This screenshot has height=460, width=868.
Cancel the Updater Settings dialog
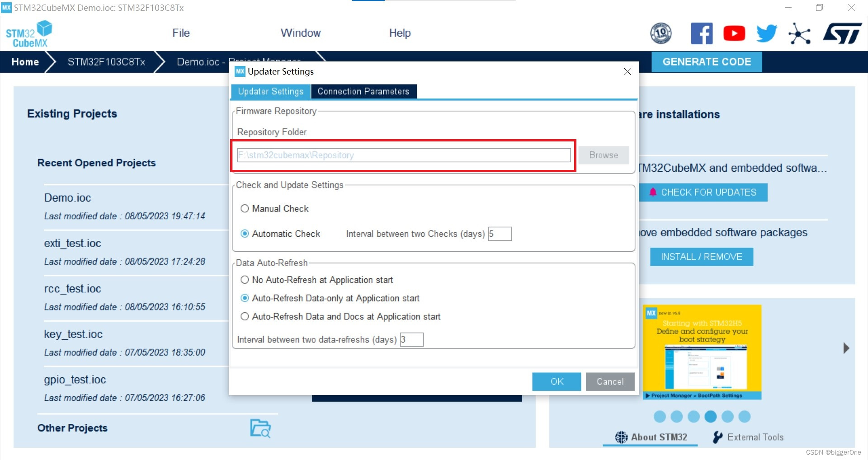[610, 381]
